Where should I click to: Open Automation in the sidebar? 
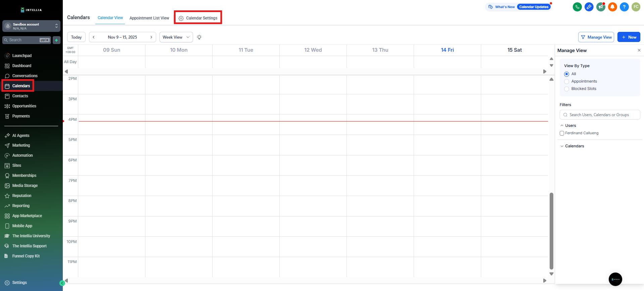(22, 155)
